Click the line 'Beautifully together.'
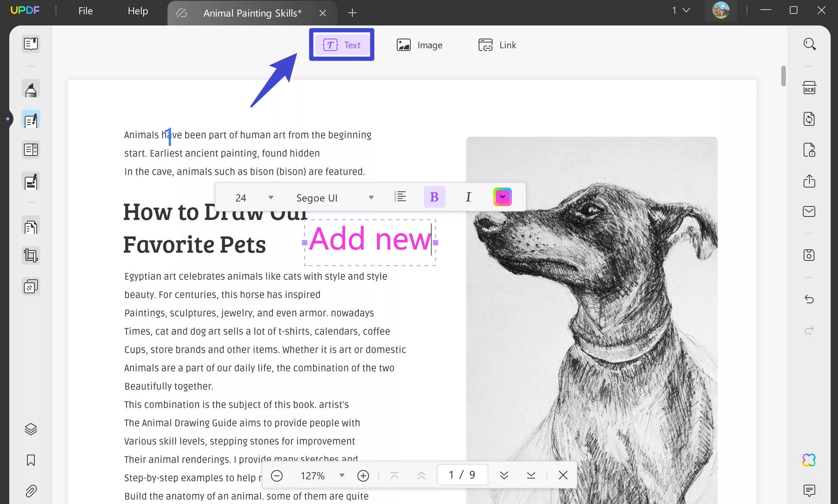 point(169,386)
